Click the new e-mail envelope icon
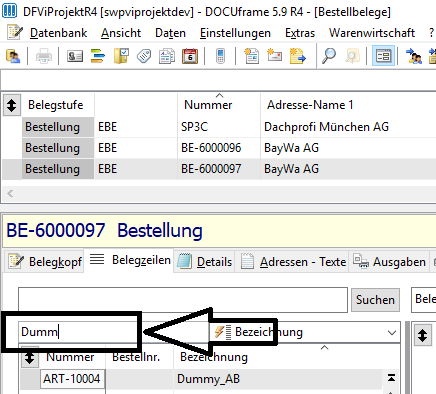This screenshot has width=436, height=394. click(x=274, y=56)
